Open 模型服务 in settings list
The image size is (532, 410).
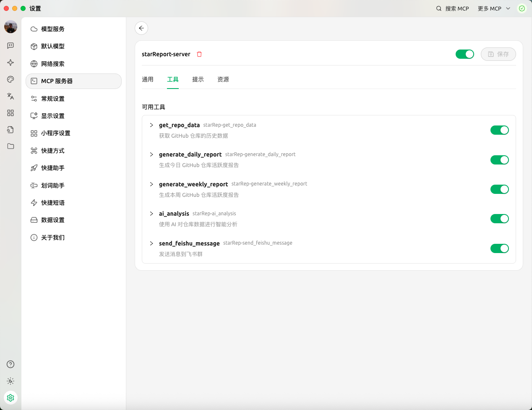tap(53, 29)
